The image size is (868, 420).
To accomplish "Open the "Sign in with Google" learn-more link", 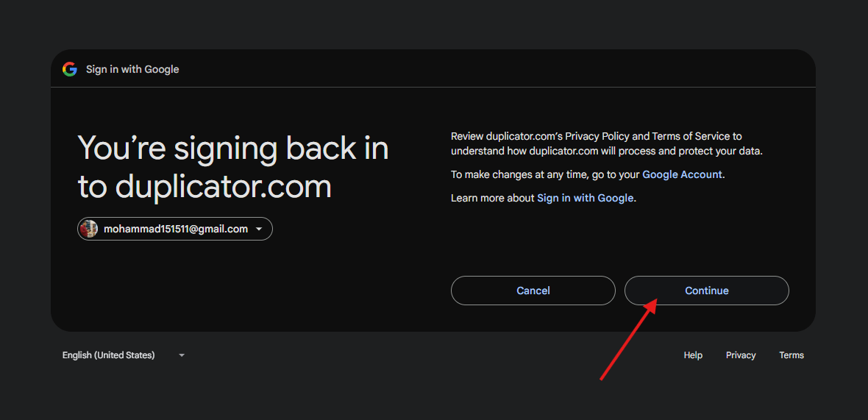I will [585, 198].
